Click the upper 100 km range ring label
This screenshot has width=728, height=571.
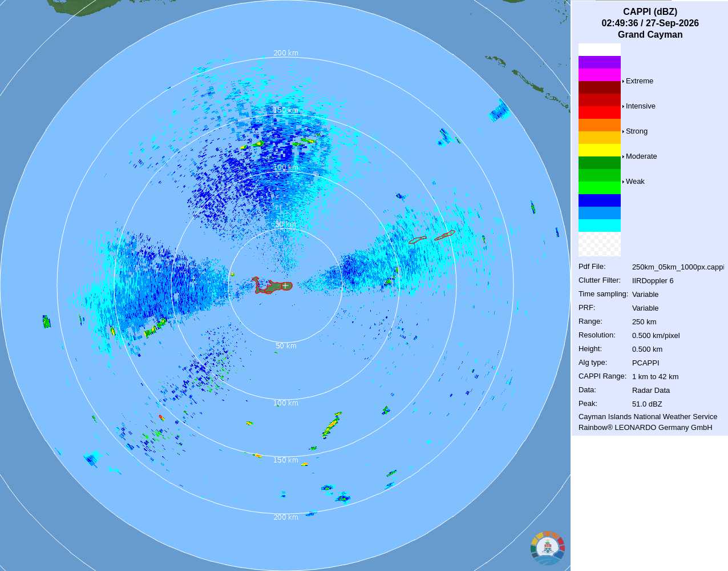[286, 167]
